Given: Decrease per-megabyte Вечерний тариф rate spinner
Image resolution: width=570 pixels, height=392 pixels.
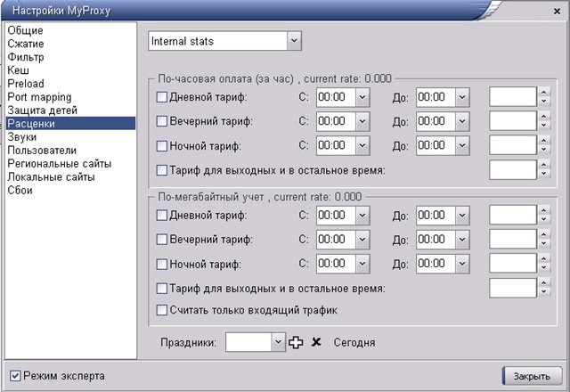Looking at the screenshot, I should click(544, 243).
